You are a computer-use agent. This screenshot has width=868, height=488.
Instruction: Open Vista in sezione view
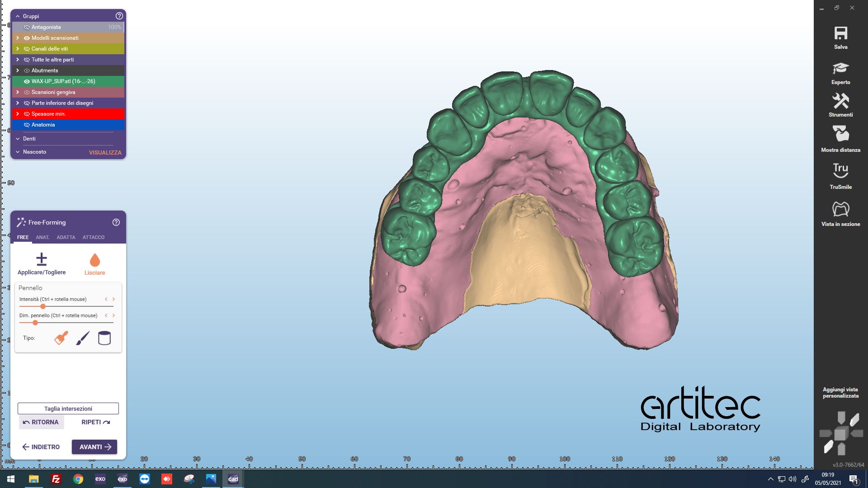click(840, 209)
